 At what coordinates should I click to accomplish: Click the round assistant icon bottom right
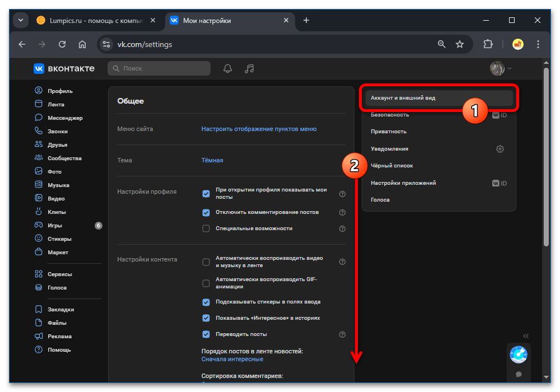pos(518,354)
